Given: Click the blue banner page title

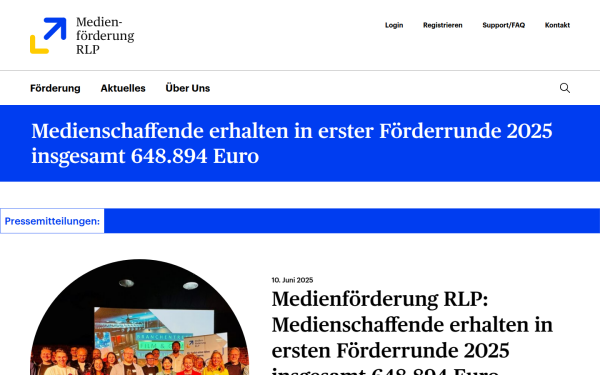Looking at the screenshot, I should 292,143.
